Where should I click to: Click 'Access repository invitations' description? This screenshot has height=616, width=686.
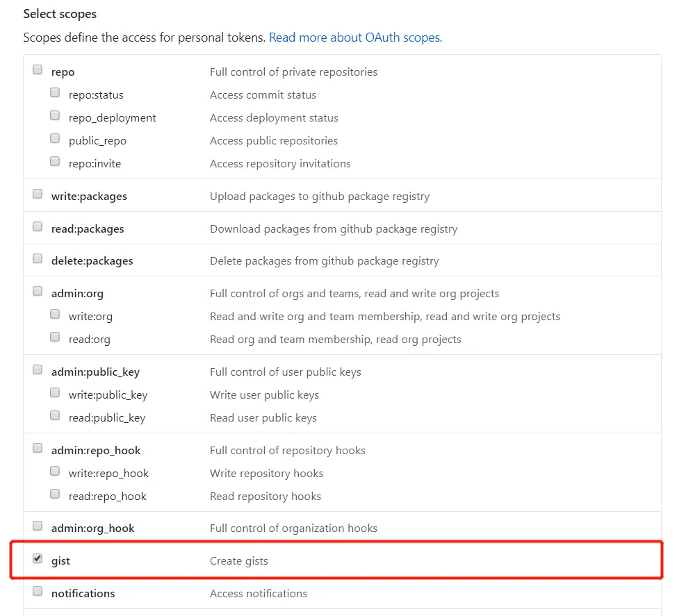280,163
